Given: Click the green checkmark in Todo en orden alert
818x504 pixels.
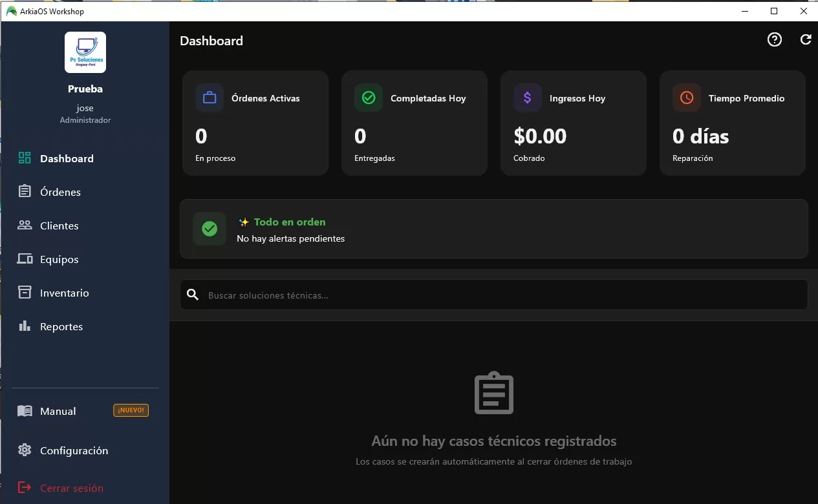Looking at the screenshot, I should point(210,229).
